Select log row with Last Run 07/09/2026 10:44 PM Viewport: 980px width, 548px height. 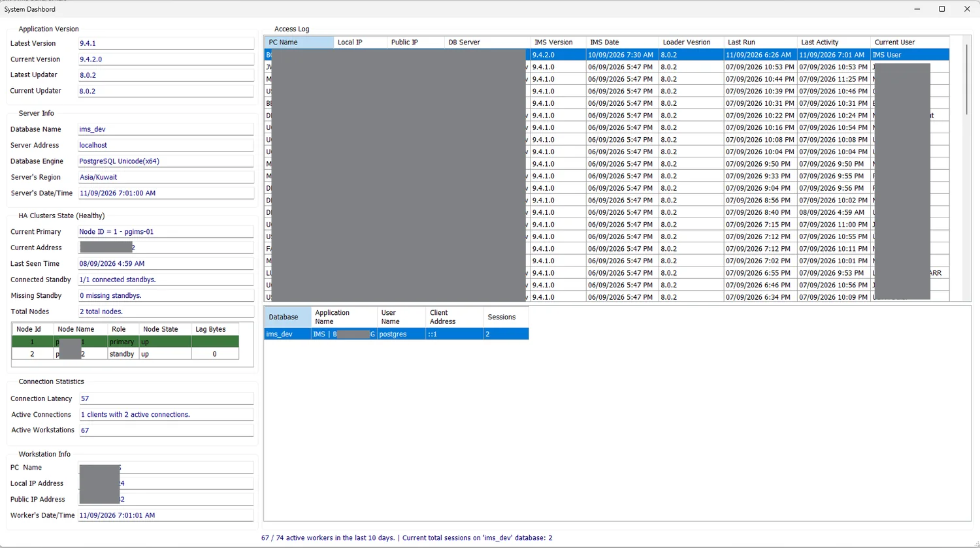click(607, 79)
